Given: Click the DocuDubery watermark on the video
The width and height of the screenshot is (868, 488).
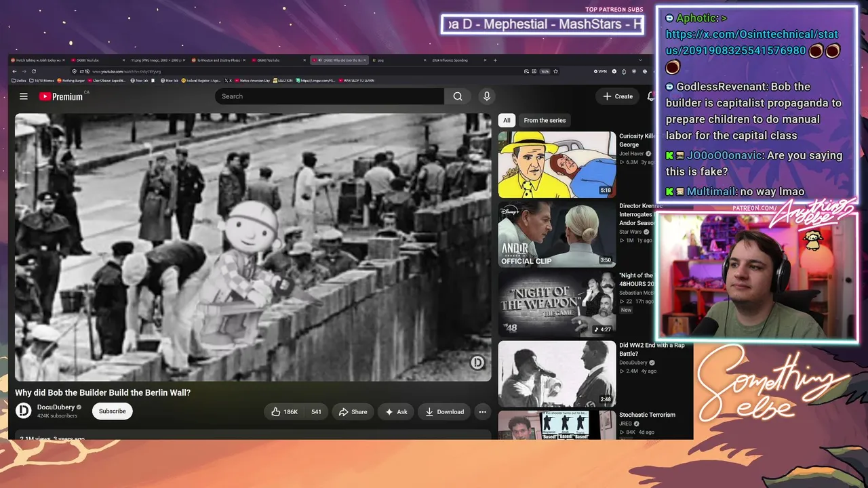Looking at the screenshot, I should click(477, 363).
